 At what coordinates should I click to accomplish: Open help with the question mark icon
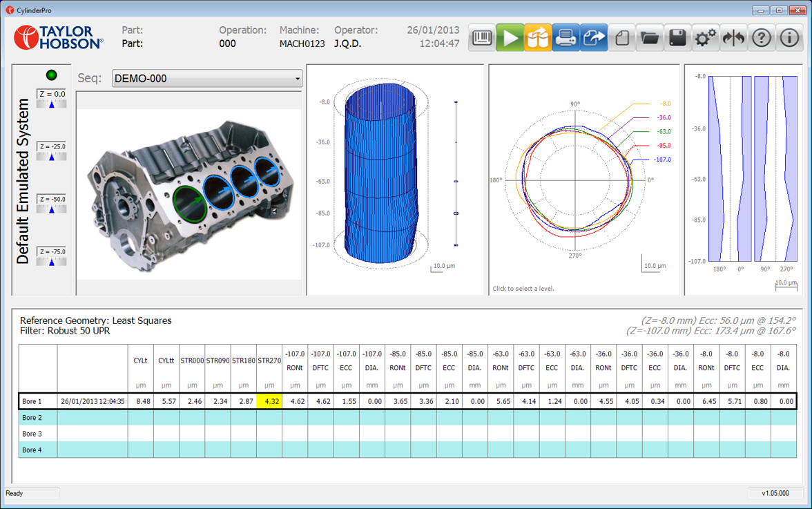pyautogui.click(x=761, y=38)
